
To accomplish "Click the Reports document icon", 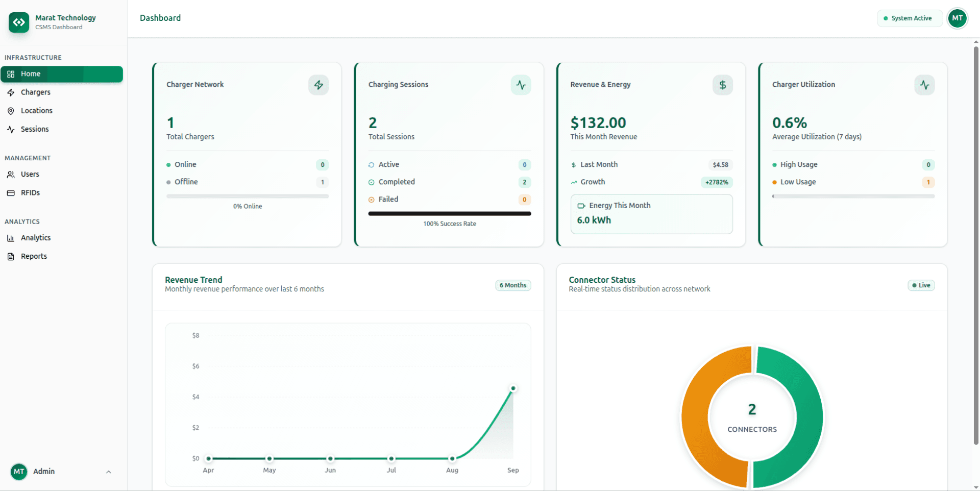I will [x=11, y=256].
